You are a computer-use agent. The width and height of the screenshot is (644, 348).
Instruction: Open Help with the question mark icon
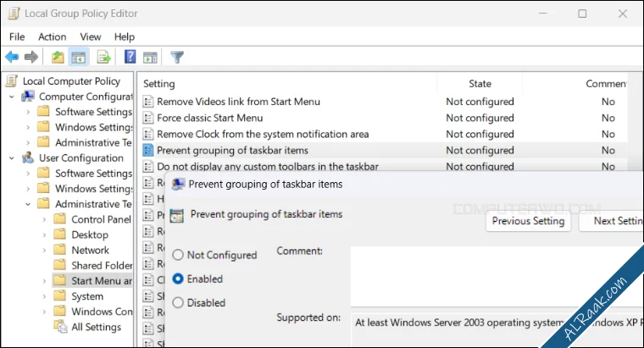coord(130,57)
